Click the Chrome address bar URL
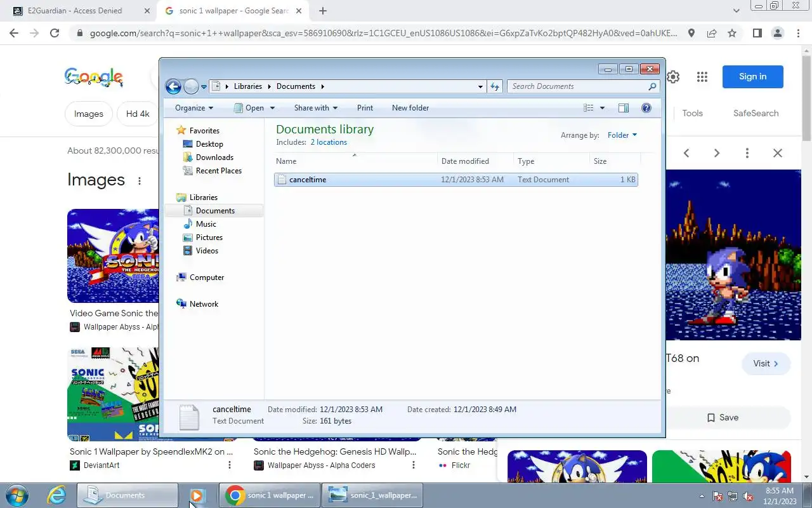Screen dimensions: 812x508 coord(383,33)
